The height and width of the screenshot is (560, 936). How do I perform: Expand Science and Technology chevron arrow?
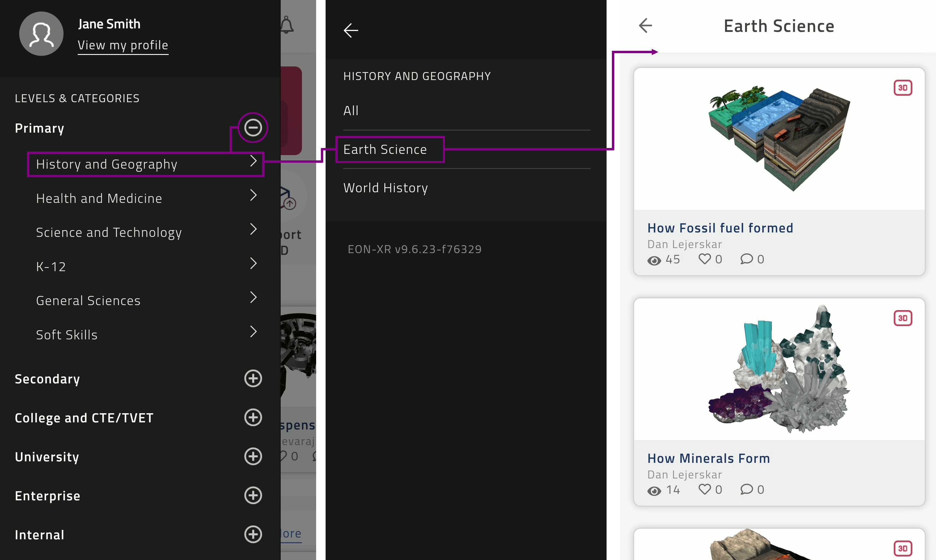(x=253, y=229)
